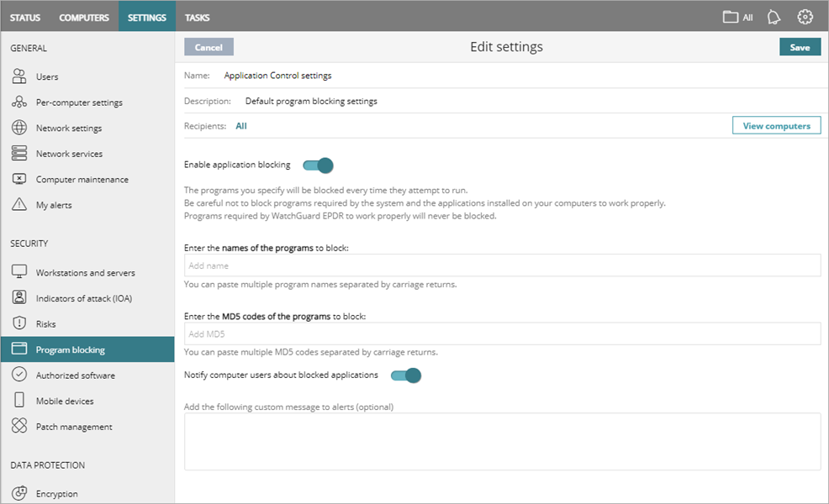Click the notifications bell icon
Image resolution: width=829 pixels, height=504 pixels.
(775, 17)
